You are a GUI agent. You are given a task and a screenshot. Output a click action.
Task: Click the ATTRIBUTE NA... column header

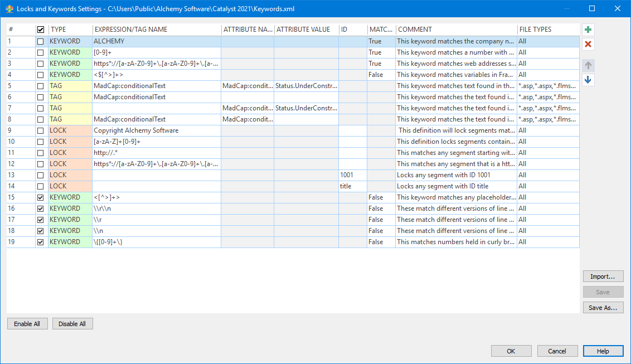(x=247, y=30)
